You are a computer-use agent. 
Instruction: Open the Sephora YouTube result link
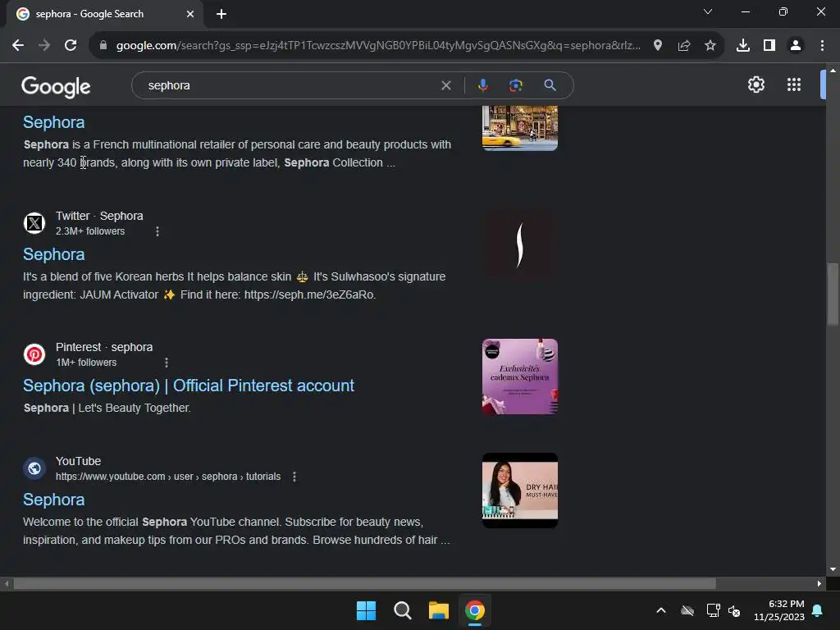click(53, 500)
